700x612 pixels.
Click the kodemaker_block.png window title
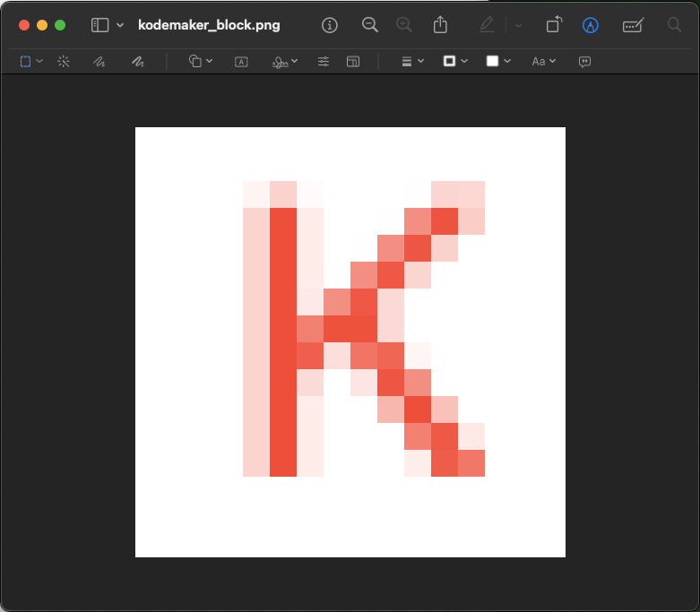209,25
